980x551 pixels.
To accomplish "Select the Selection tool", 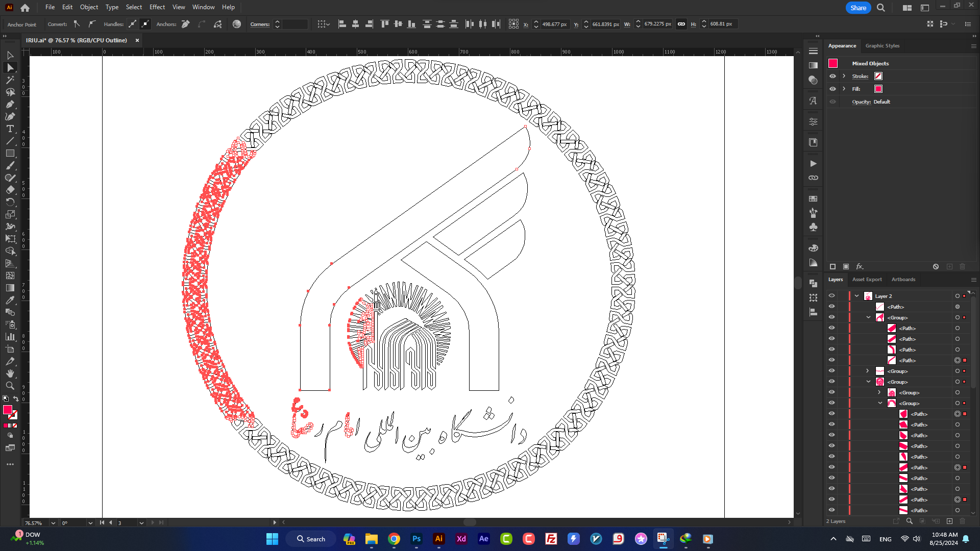I will tap(10, 55).
